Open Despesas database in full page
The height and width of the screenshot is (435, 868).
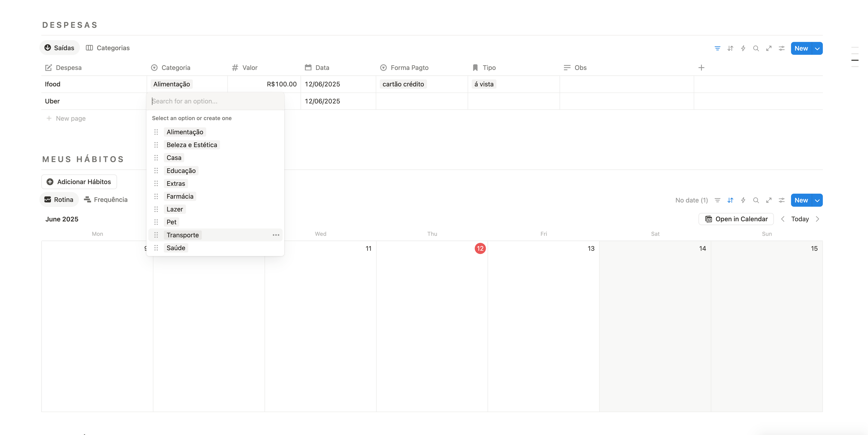[x=769, y=49]
